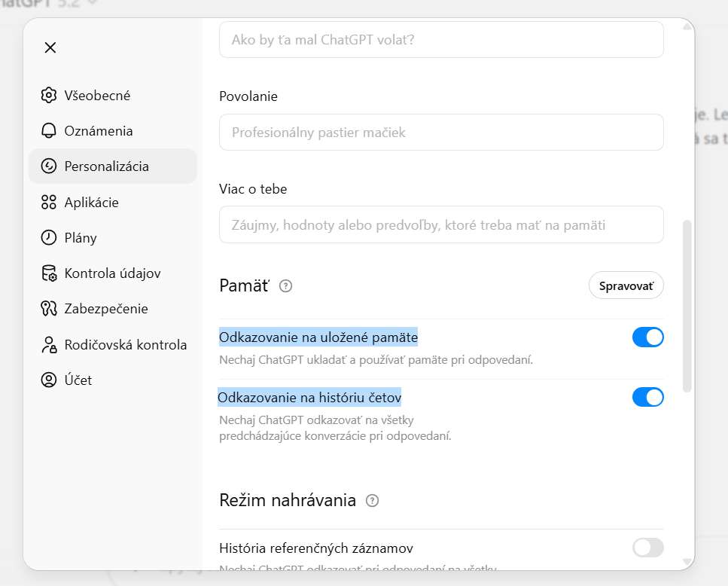
Task: Open Všeobecné settings section
Action: [112, 95]
